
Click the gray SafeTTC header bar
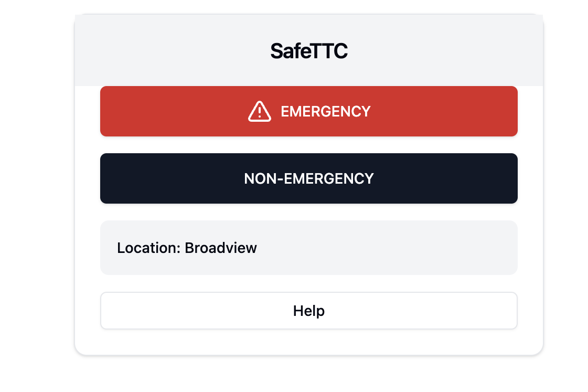click(308, 50)
